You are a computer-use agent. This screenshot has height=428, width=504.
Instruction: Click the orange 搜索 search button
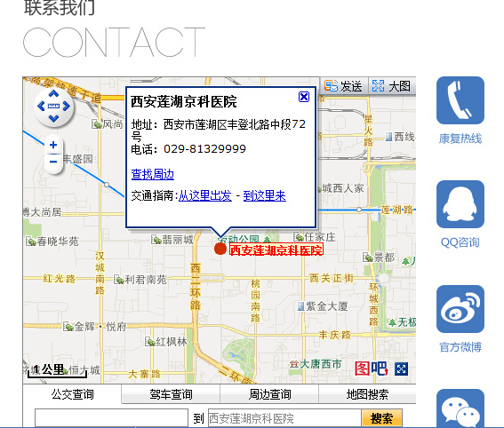click(382, 418)
